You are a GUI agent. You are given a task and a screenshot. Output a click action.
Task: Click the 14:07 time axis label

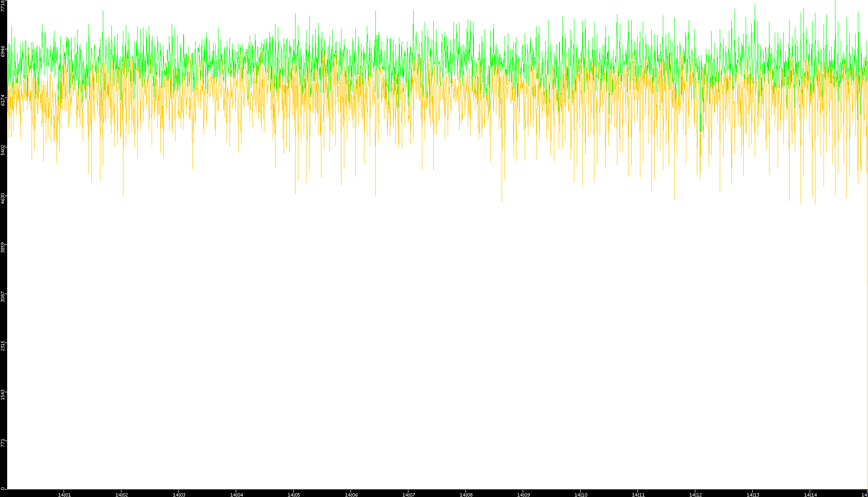tap(408, 495)
